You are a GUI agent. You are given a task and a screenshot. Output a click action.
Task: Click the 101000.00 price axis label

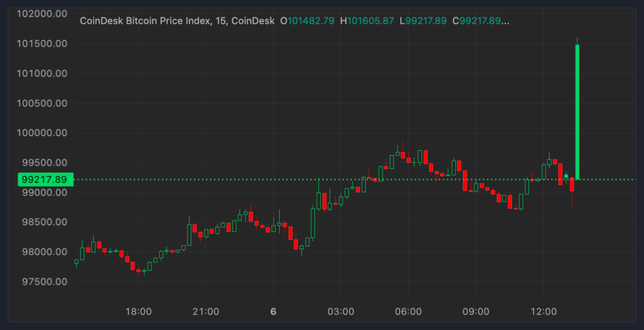coord(44,74)
